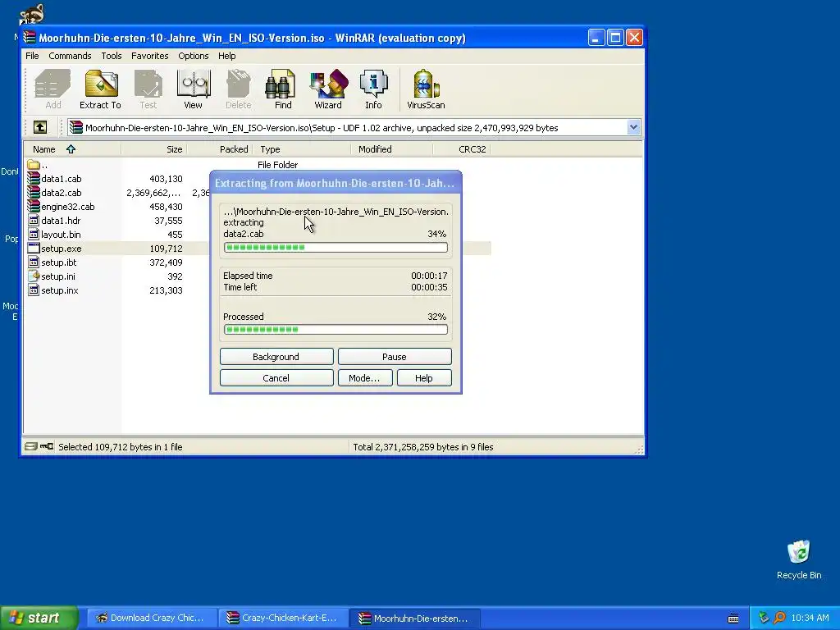Open the Windows start button
Viewport: 840px width, 630px height.
click(x=39, y=618)
